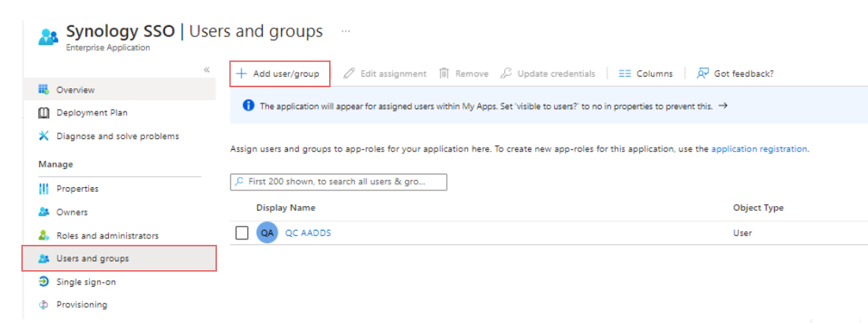Go to Diagnose and solve problems
868x323 pixels.
point(119,137)
